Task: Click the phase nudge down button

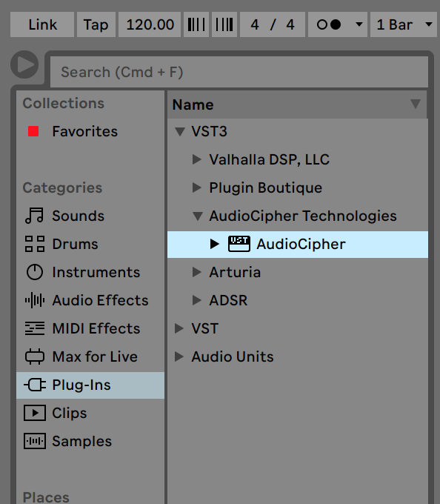Action: (196, 24)
